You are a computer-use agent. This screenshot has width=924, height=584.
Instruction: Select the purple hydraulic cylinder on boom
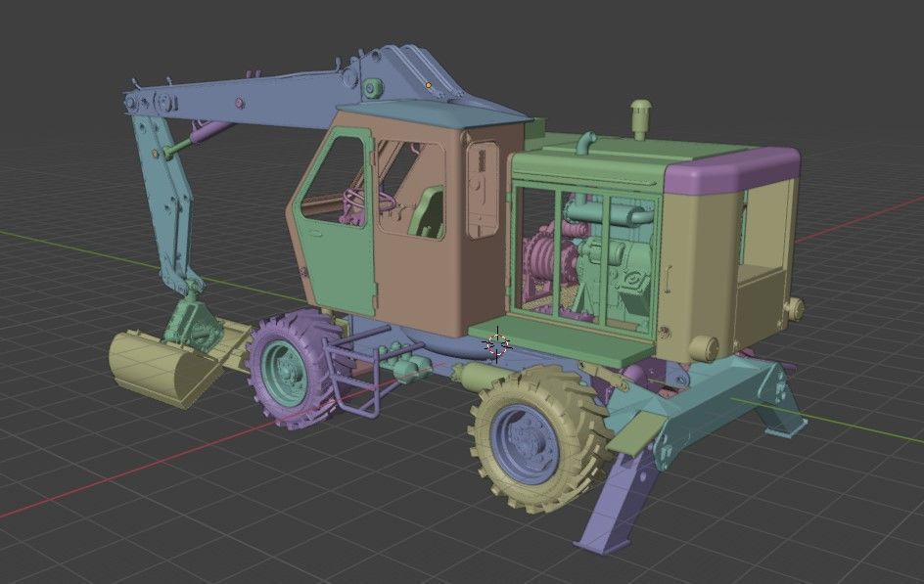click(211, 131)
